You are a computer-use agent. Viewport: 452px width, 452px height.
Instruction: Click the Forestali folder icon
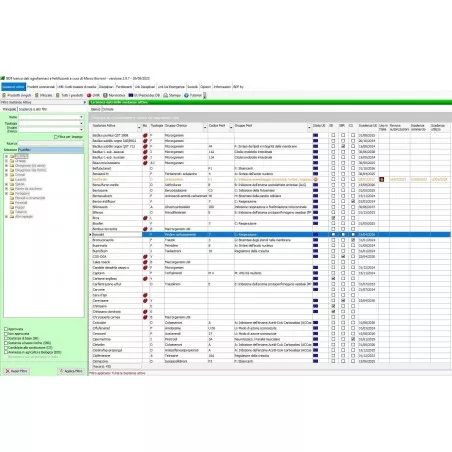pyautogui.click(x=12, y=202)
